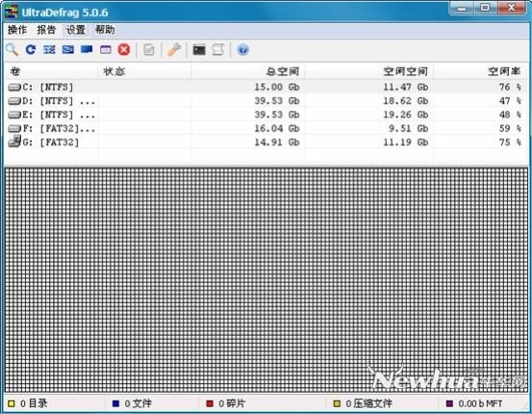Sort by the 状态 column header
532x414 pixels.
[144, 71]
